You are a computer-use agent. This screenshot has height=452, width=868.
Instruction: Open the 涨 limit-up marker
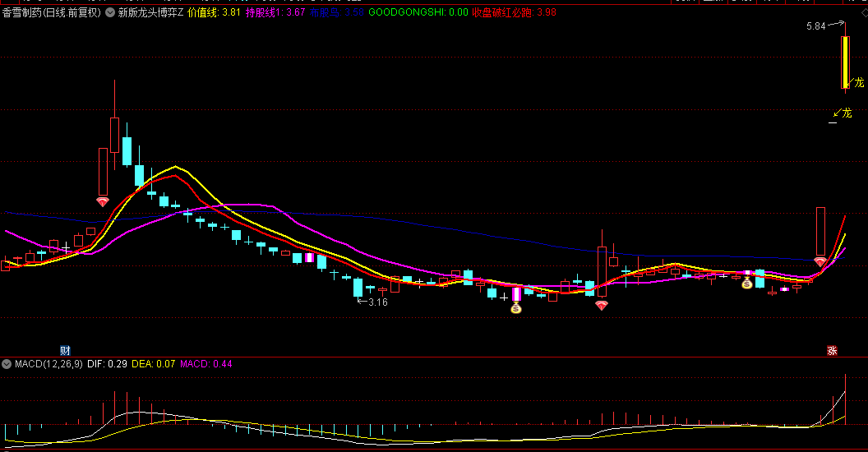point(832,350)
